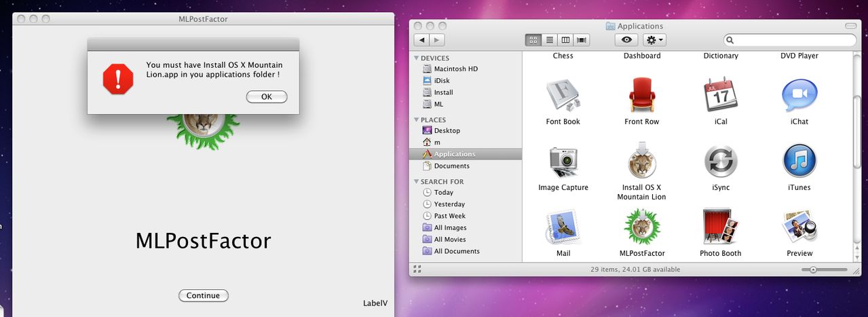Select the MLPostFactor icon in Applications
This screenshot has width=868, height=317.
tap(642, 227)
